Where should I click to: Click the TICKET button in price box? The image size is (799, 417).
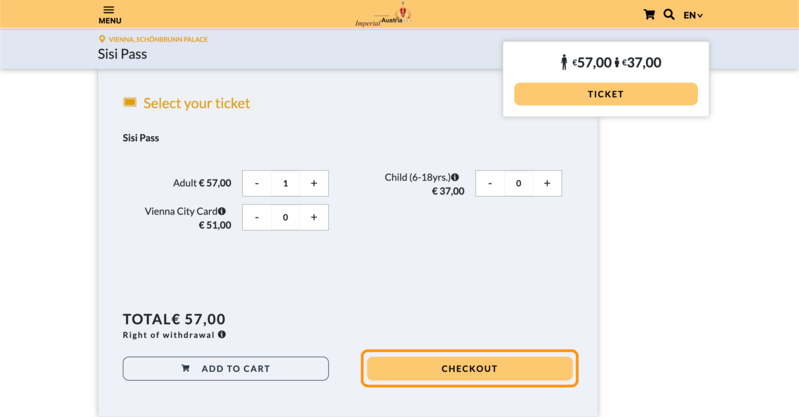click(605, 94)
